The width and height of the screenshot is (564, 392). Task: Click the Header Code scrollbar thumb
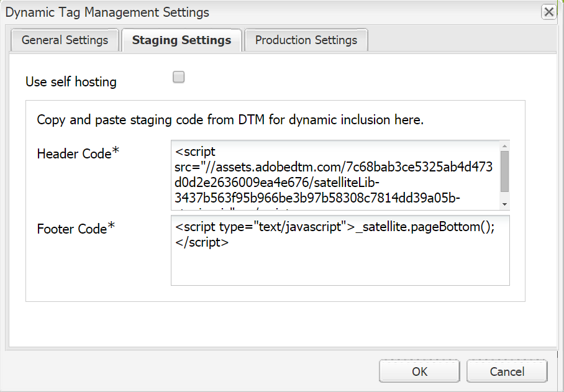504,171
